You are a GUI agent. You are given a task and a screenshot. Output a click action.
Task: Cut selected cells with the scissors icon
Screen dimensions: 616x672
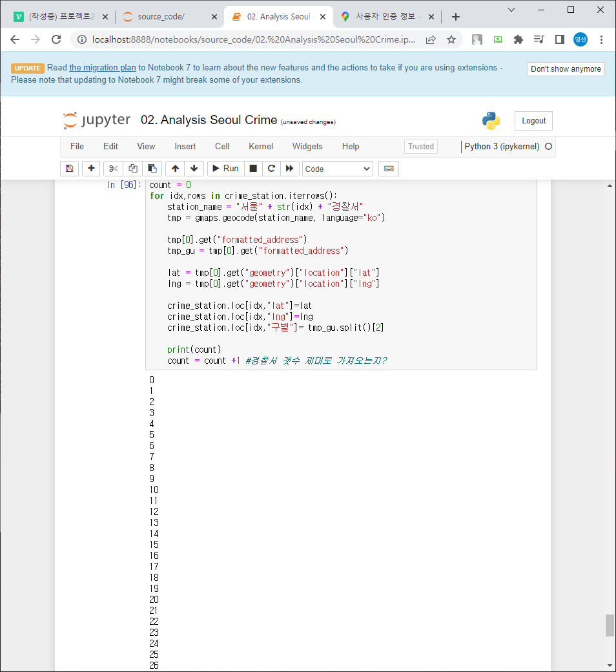click(x=114, y=169)
